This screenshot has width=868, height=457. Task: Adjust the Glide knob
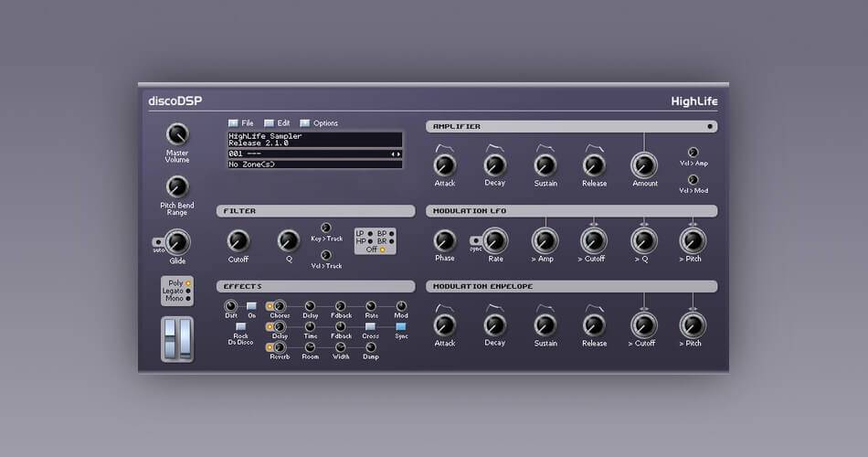[x=177, y=242]
